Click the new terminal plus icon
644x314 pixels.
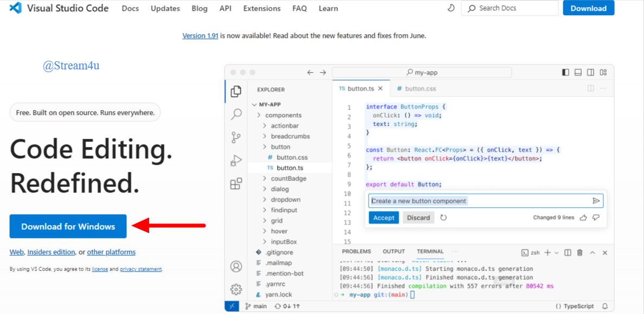[x=548, y=253]
